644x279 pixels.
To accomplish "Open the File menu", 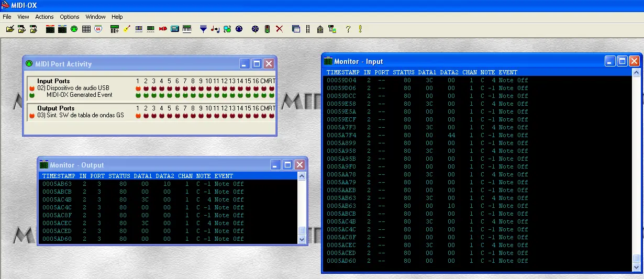I will coord(7,17).
